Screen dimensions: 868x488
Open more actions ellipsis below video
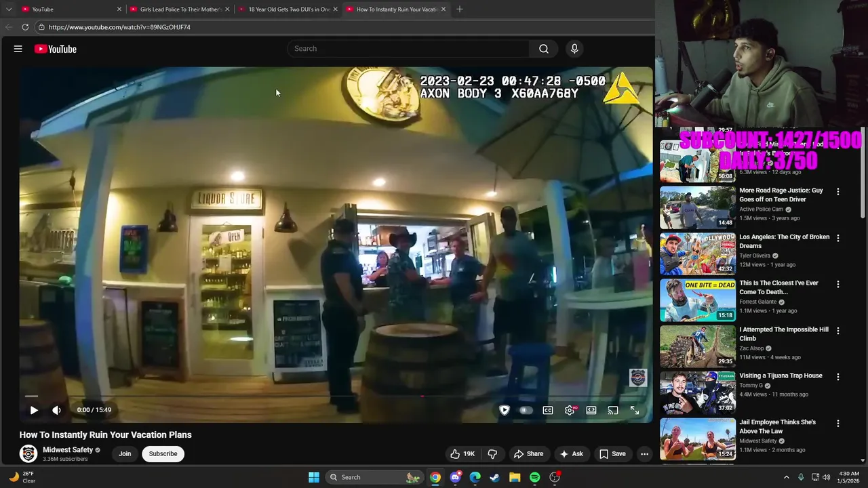(x=644, y=454)
